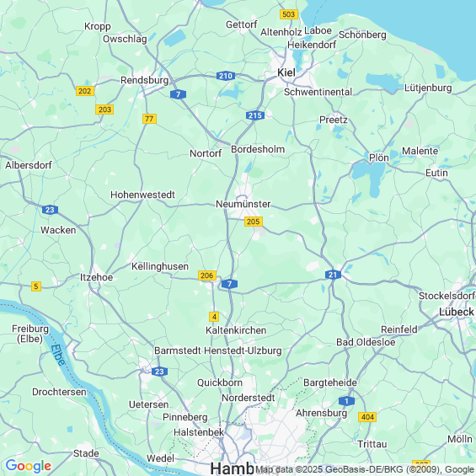This screenshot has width=476, height=476.
Task: Click the yellow 77 road shield
Action: pos(149,119)
